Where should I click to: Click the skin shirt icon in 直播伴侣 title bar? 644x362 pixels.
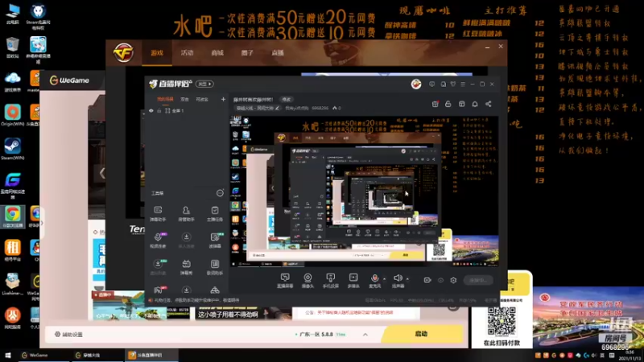click(453, 84)
